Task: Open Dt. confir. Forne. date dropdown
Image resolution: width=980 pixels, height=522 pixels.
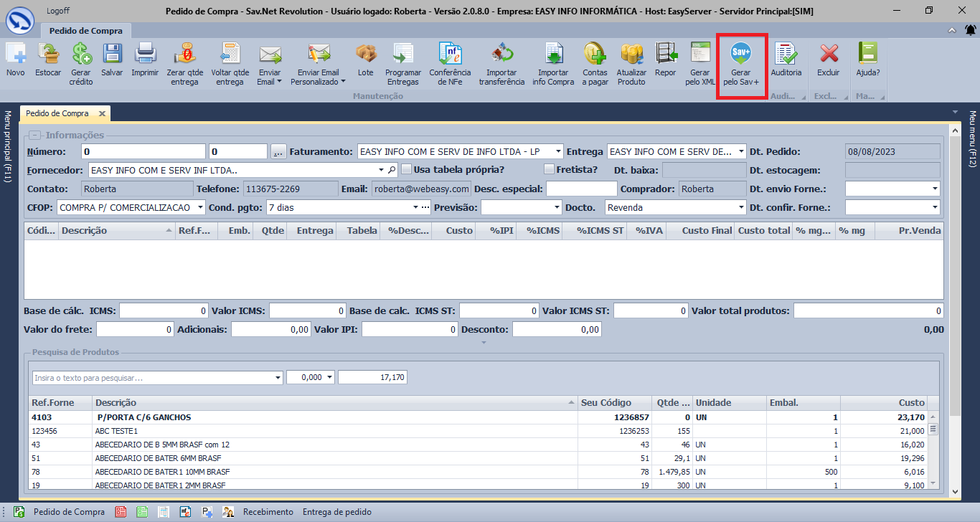Action: 934,207
